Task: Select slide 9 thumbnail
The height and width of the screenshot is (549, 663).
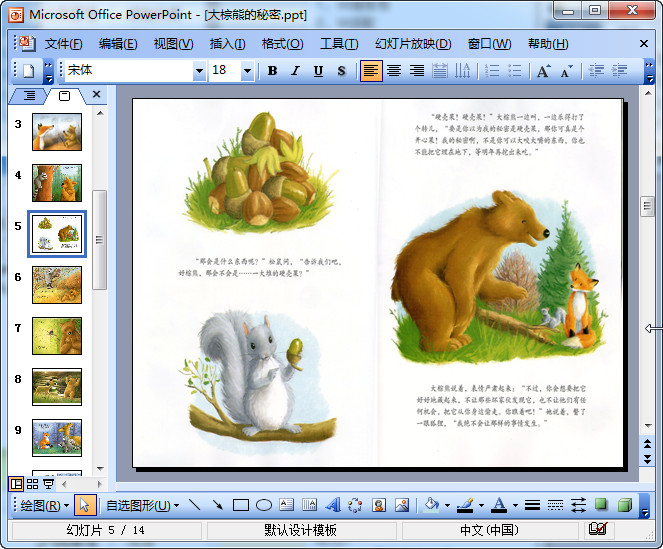Action: [57, 438]
